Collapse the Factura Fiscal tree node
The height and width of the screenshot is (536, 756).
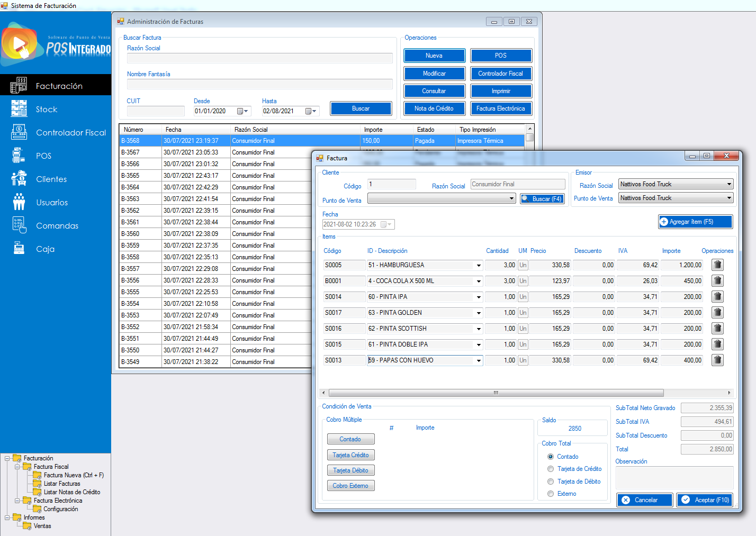click(x=17, y=467)
